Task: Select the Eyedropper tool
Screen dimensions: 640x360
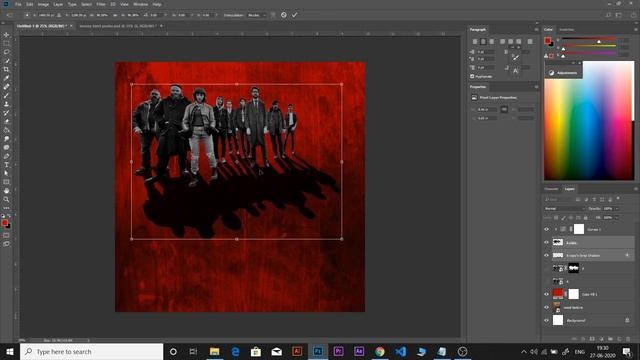Action: point(6,78)
